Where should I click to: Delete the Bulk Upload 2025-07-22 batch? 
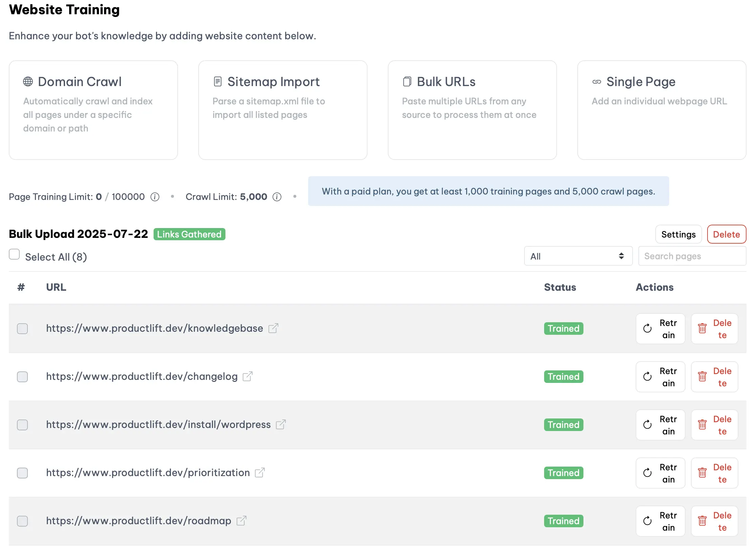[727, 234]
